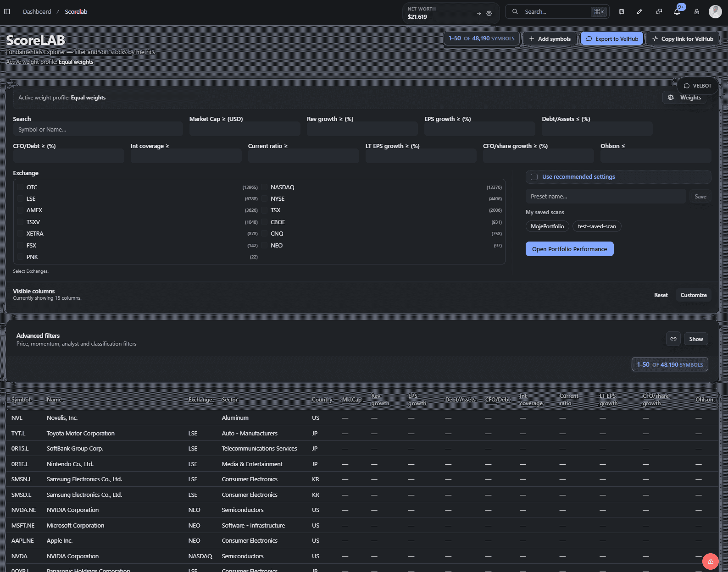Screen dimensions: 728x572
Task: Enable Use recommended settings checkbox
Action: coord(534,177)
